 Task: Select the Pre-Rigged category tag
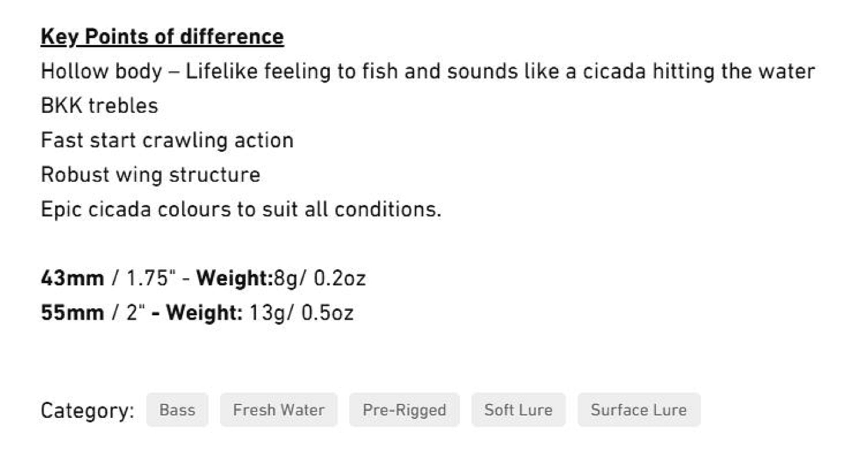404,410
